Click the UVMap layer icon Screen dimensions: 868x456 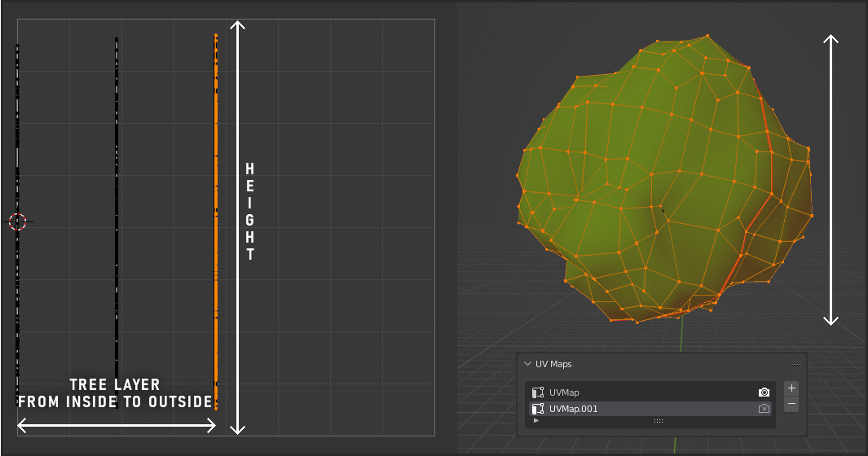(x=538, y=392)
